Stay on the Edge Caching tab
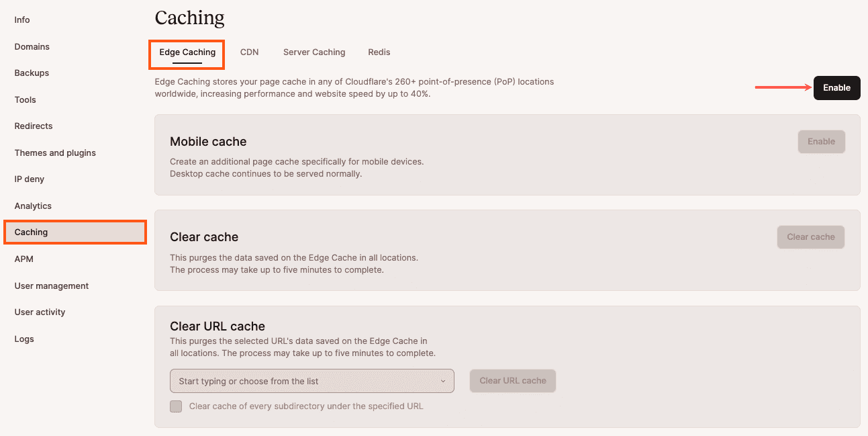The height and width of the screenshot is (436, 868). [186, 52]
